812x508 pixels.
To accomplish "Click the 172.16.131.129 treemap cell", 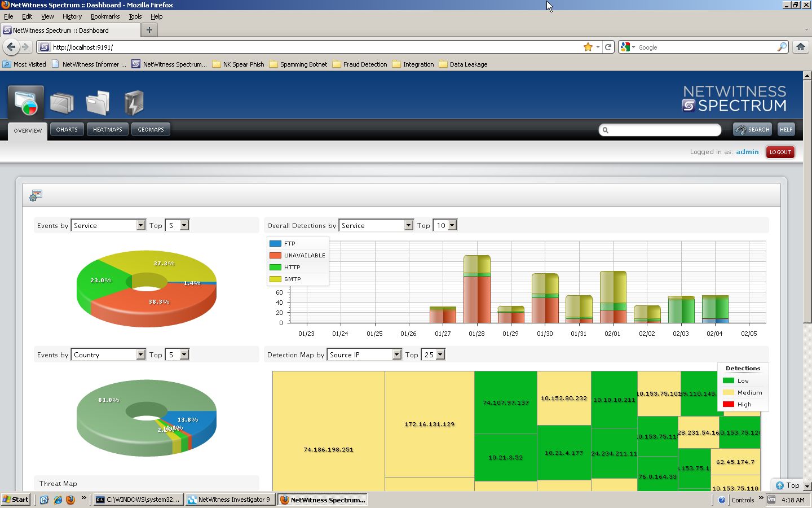I will coord(429,424).
